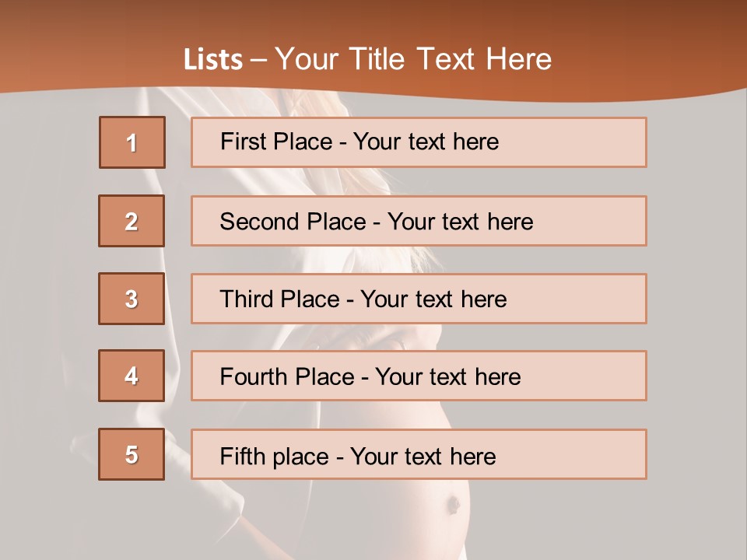Click the number 1 box
This screenshot has height=560, width=747.
point(132,142)
